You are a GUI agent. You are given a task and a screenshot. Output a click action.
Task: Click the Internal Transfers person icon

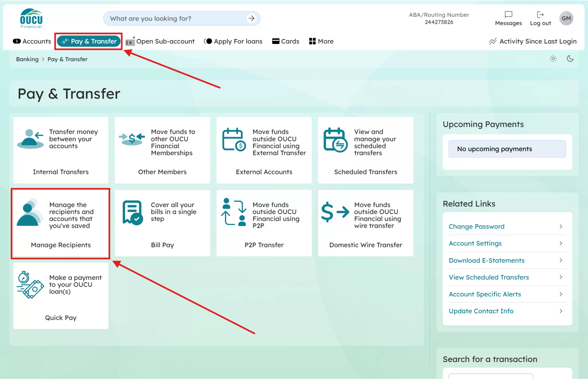(x=30, y=139)
